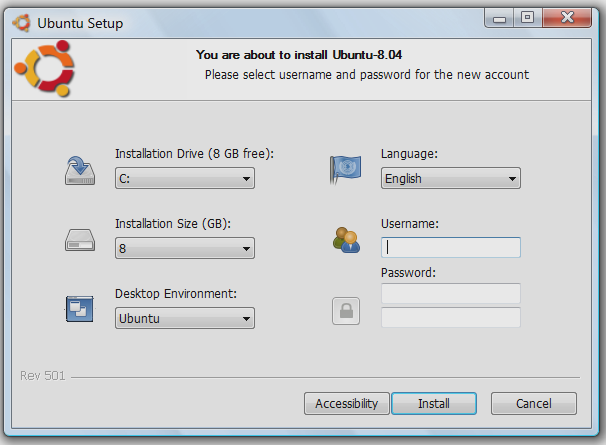Image resolution: width=606 pixels, height=445 pixels.
Task: Click the 'Username:' label
Action: click(410, 224)
